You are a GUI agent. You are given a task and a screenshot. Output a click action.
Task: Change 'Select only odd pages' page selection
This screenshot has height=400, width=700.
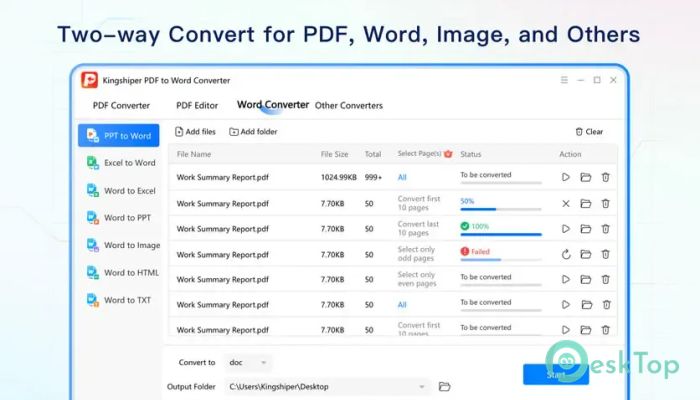tap(416, 254)
